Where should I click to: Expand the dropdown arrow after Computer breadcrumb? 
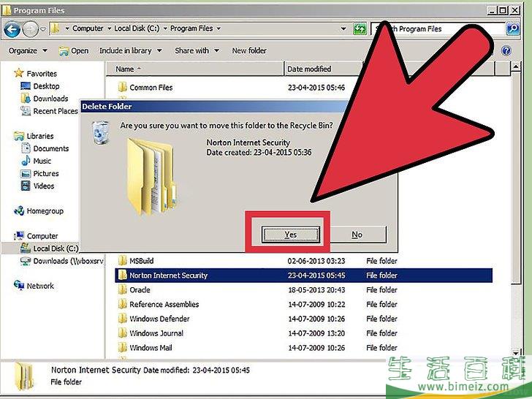[x=110, y=28]
